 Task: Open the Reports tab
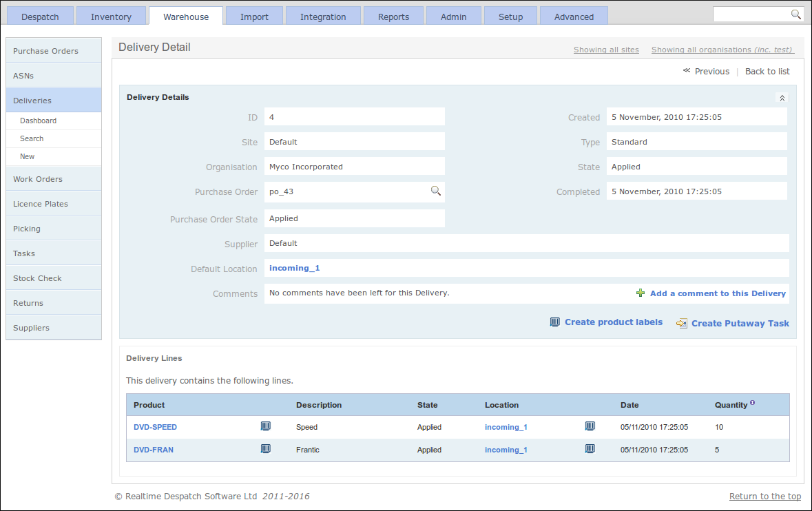[393, 16]
